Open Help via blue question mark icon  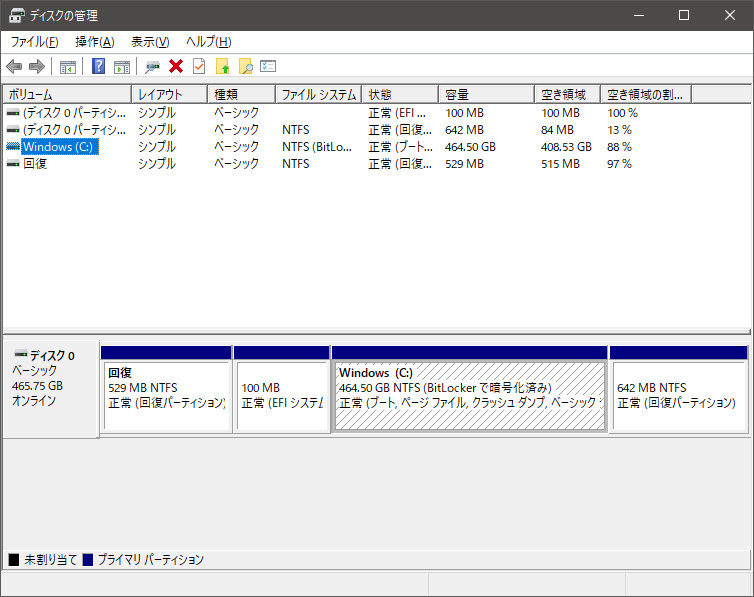[x=99, y=66]
